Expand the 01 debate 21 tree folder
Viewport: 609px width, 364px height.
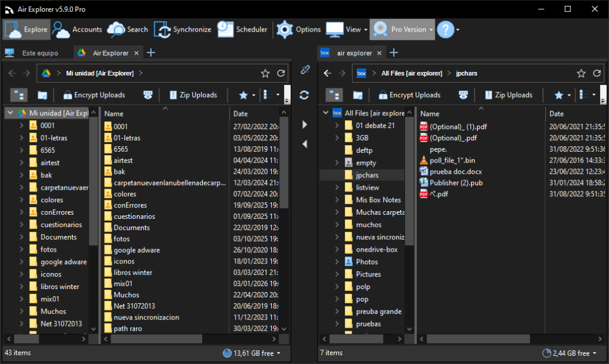click(337, 125)
